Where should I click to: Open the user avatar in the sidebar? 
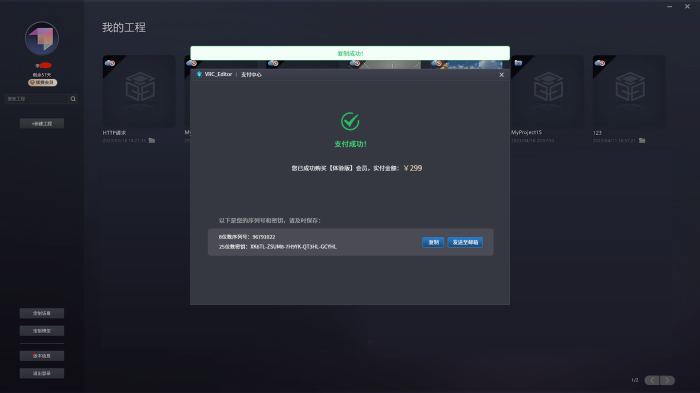click(42, 38)
